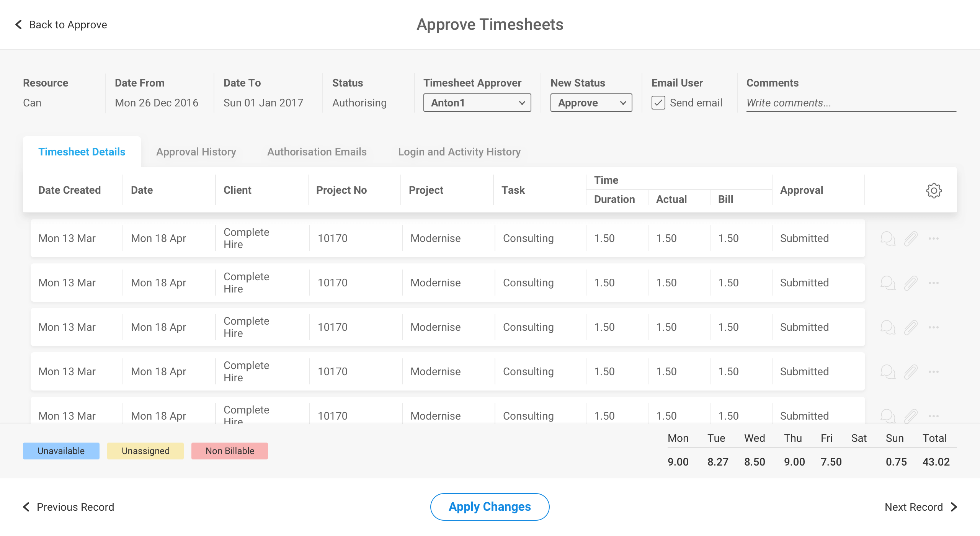Expand the New Status Approve dropdown
Screen dimensions: 980x536
pyautogui.click(x=591, y=103)
